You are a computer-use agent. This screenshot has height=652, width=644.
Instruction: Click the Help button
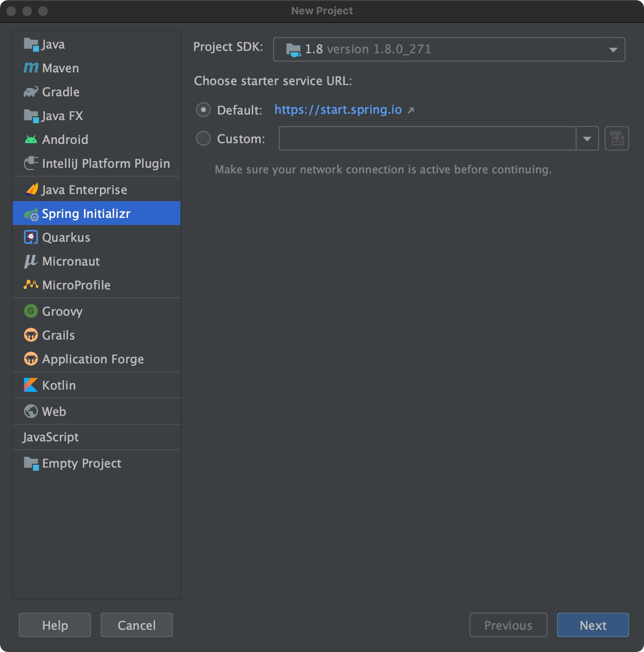[55, 625]
